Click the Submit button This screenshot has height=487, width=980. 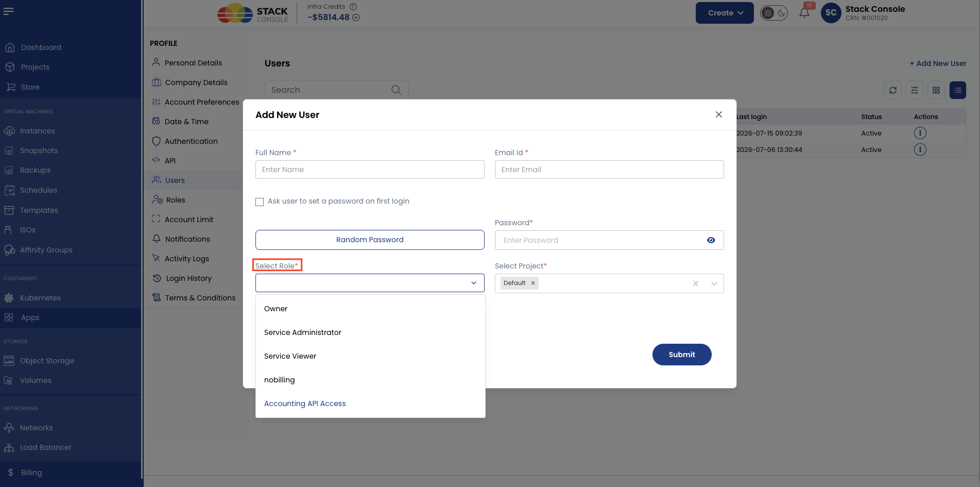point(682,355)
